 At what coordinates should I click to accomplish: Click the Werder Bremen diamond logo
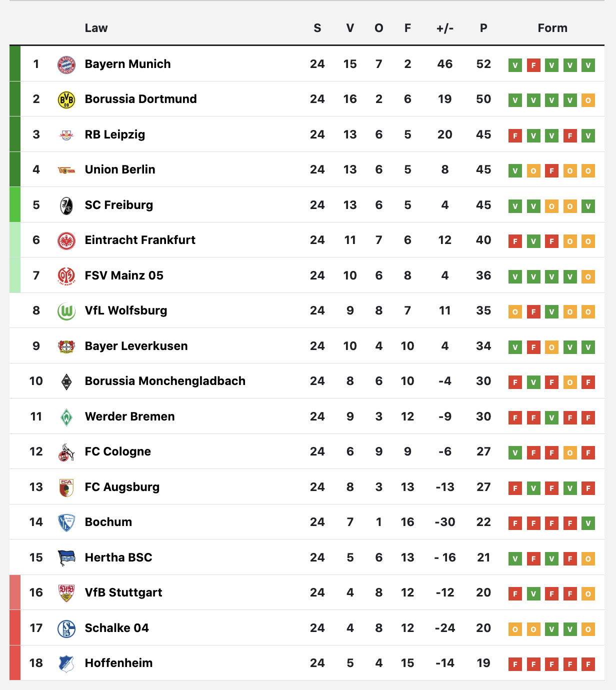click(66, 417)
